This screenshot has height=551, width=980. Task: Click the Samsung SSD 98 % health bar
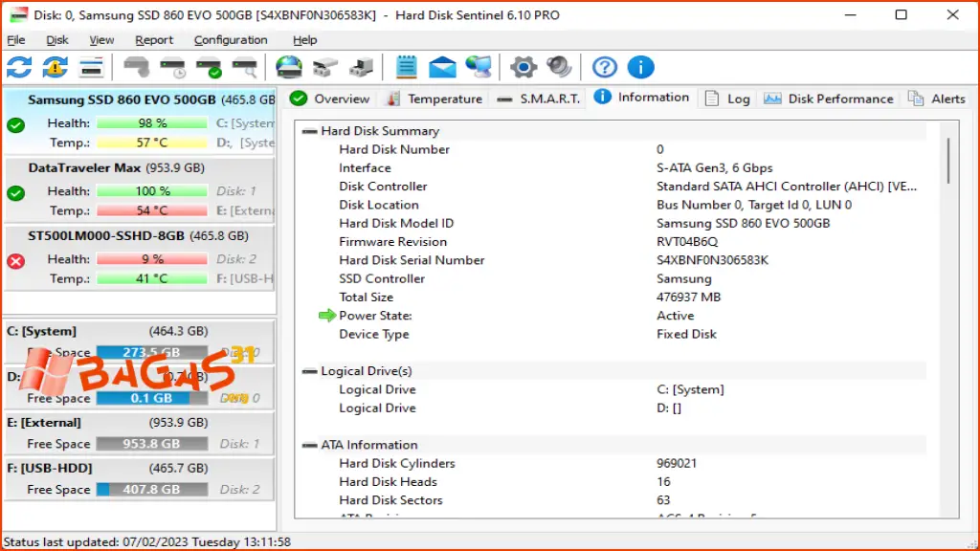pyautogui.click(x=152, y=123)
